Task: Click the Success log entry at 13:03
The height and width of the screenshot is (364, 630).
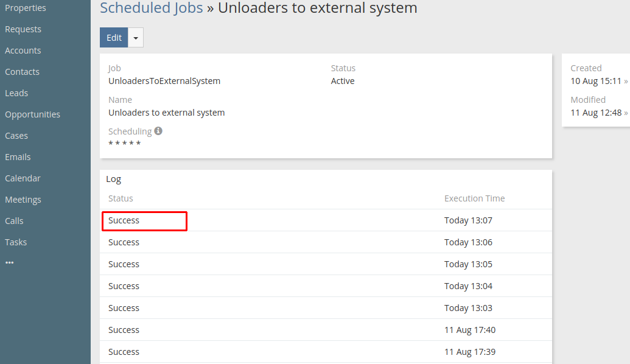Action: [124, 308]
